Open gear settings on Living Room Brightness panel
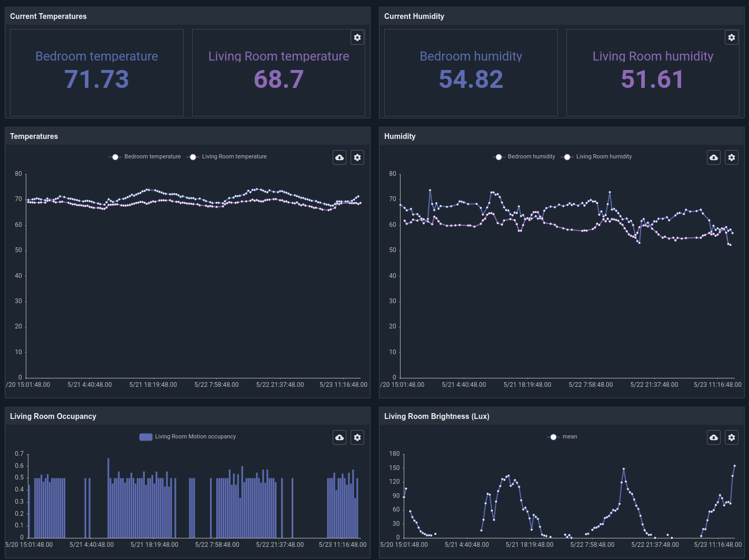This screenshot has width=749, height=560. coord(732,437)
